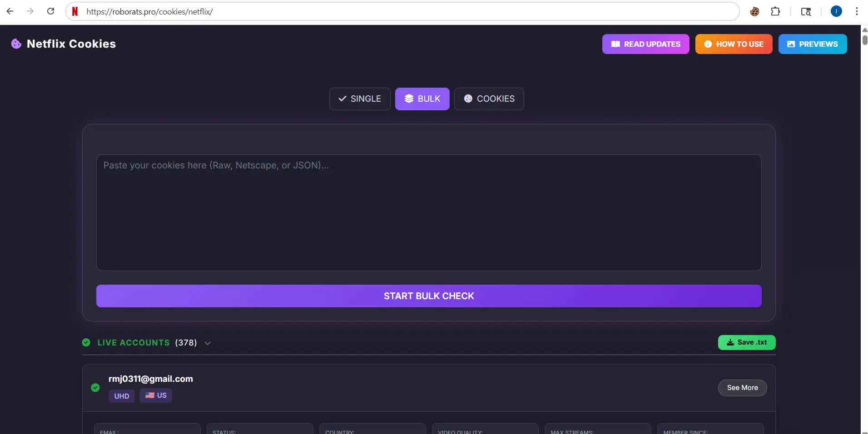
Task: Open the browser extensions puzzle icon
Action: [x=775, y=11]
